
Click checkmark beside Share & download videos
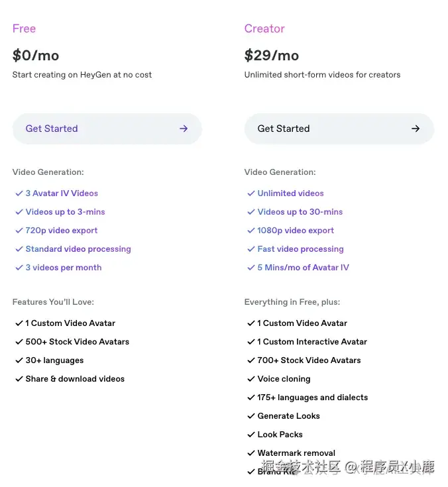[19, 379]
